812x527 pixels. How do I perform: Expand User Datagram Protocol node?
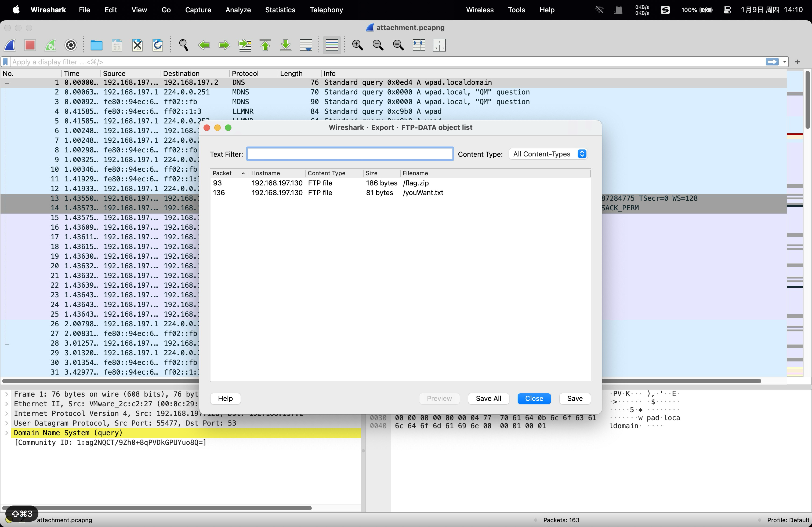point(6,423)
